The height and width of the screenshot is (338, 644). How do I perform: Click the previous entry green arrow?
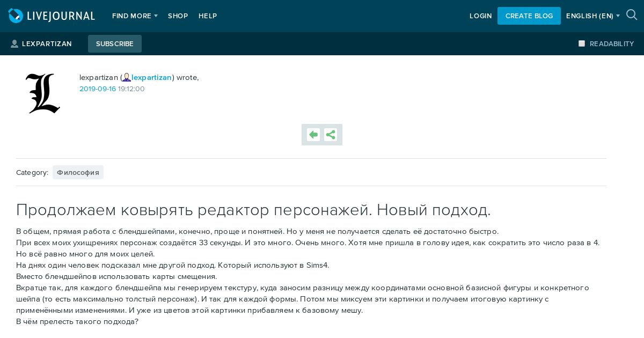tap(313, 135)
